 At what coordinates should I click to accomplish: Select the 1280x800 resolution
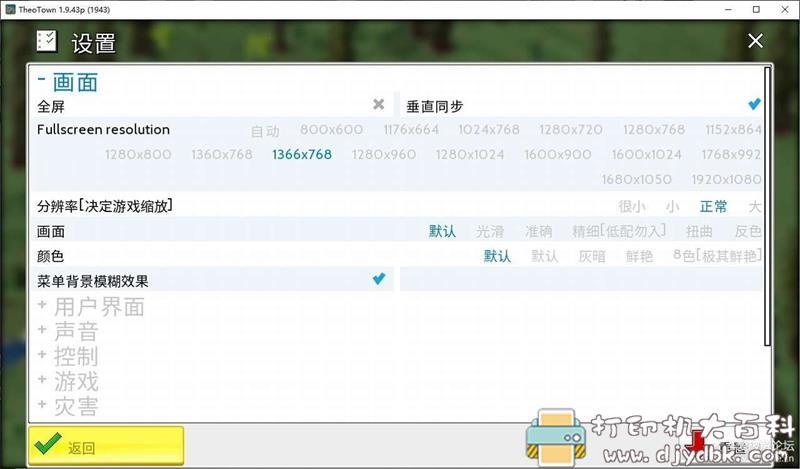click(138, 154)
